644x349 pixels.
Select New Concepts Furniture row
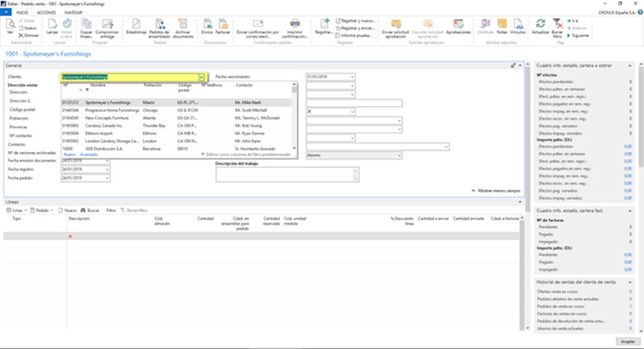pyautogui.click(x=177, y=118)
